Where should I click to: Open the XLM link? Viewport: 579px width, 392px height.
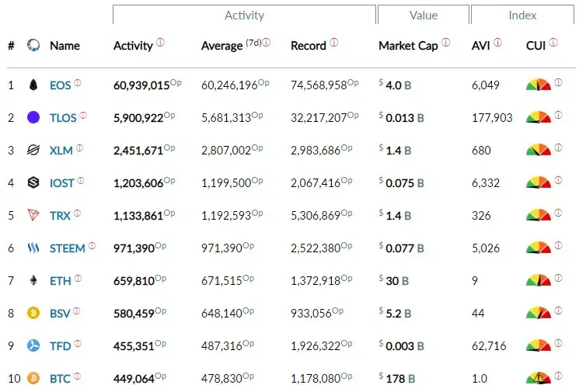click(x=61, y=151)
